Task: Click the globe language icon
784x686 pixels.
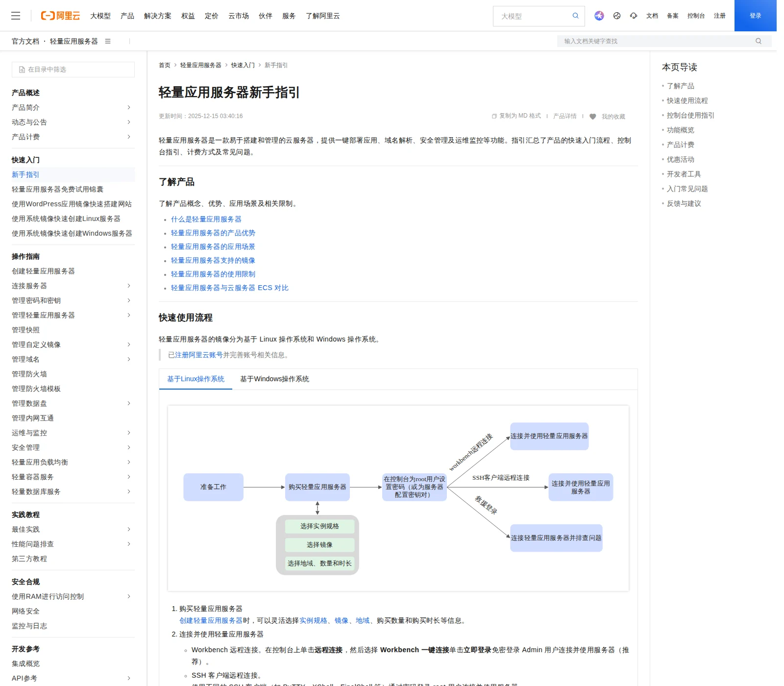Action: (617, 16)
